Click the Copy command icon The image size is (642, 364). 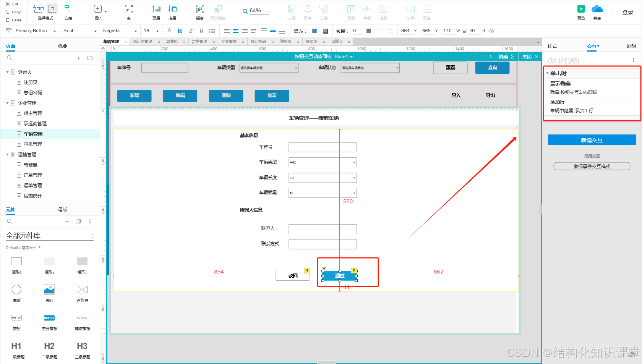tap(8, 12)
